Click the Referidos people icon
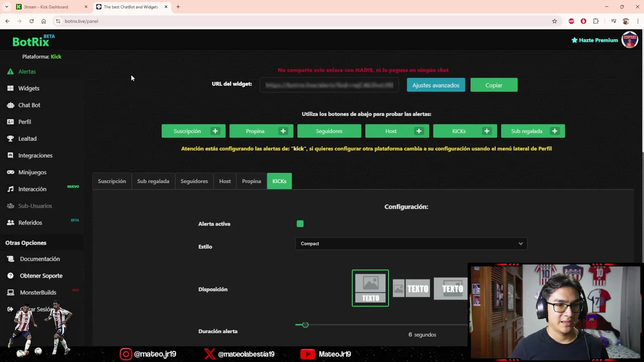644x362 pixels. [x=10, y=222]
